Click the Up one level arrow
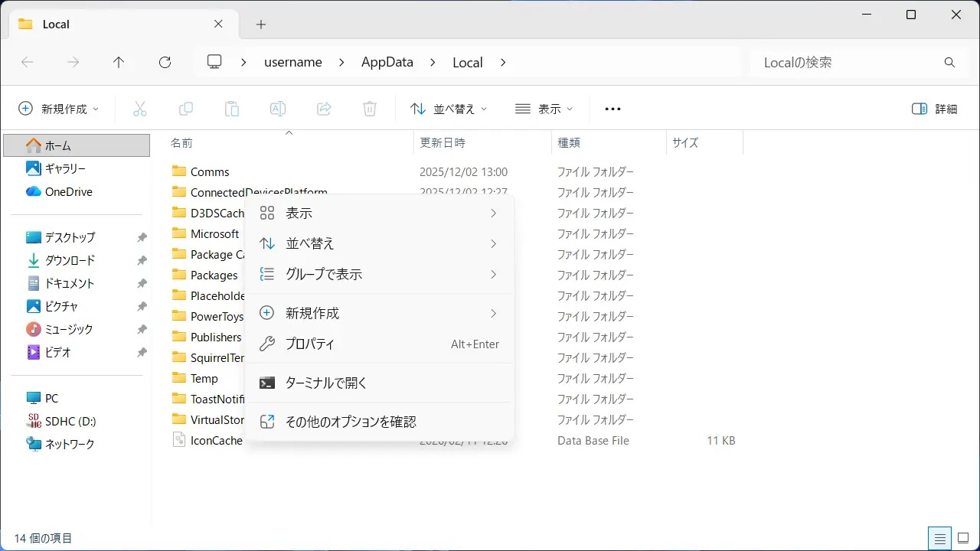980x551 pixels. point(119,63)
